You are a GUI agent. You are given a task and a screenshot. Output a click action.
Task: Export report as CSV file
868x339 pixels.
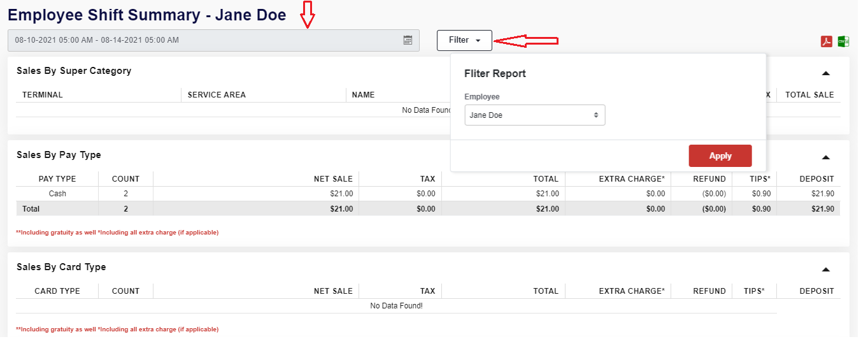coord(843,41)
